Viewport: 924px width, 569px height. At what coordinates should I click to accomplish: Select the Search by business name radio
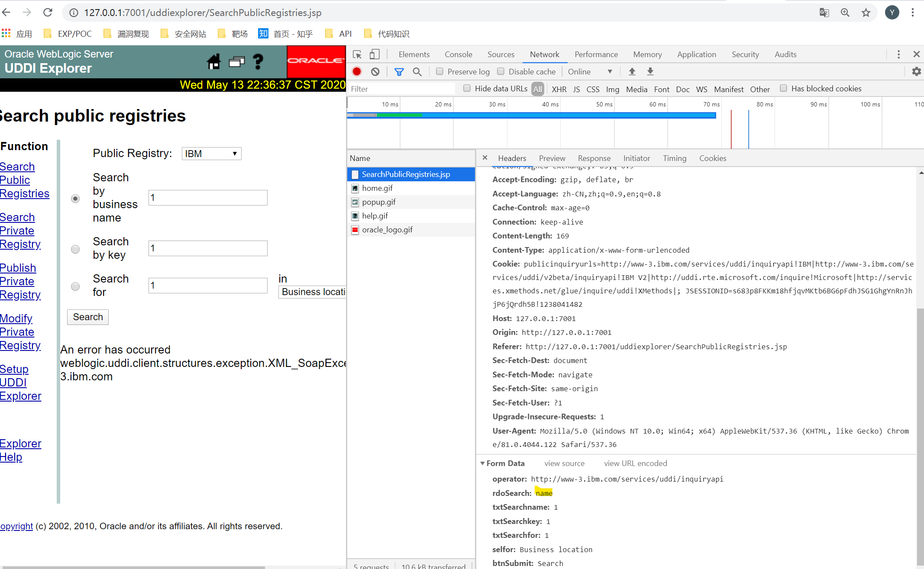point(75,199)
